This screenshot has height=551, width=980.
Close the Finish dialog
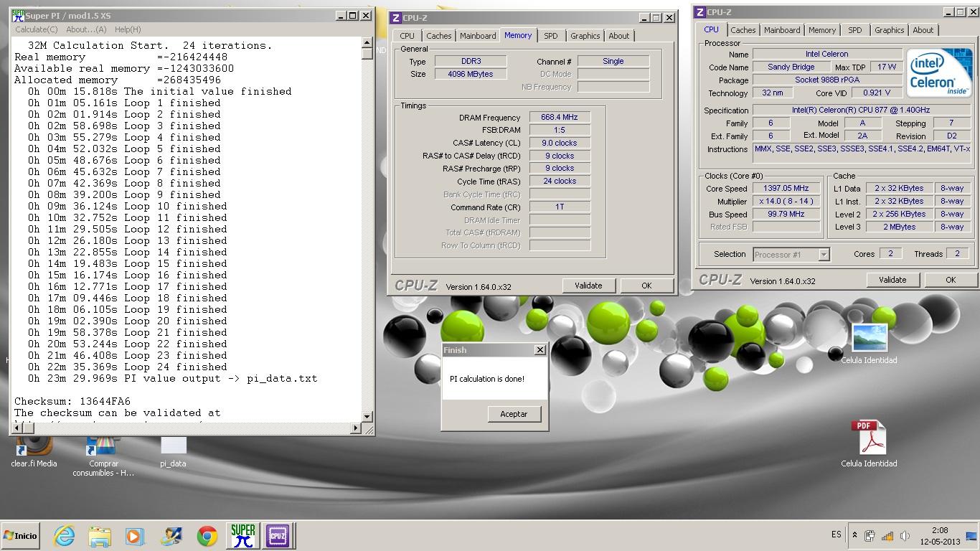pyautogui.click(x=540, y=350)
